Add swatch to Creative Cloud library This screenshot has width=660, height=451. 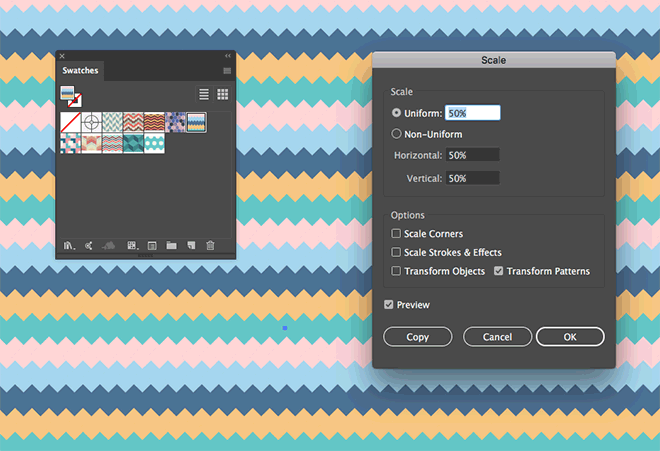coord(109,246)
